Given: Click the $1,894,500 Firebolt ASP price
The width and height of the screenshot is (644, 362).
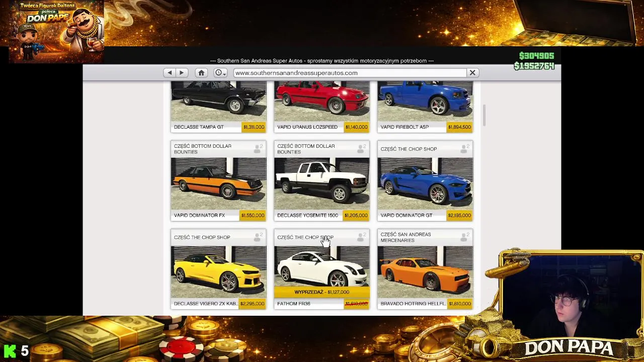Looking at the screenshot, I should [x=459, y=127].
